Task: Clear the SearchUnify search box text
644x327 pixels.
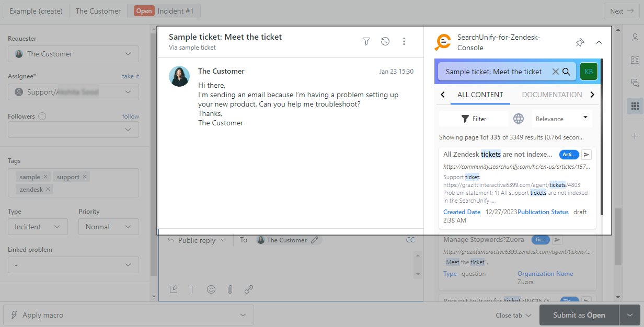Action: (x=555, y=72)
